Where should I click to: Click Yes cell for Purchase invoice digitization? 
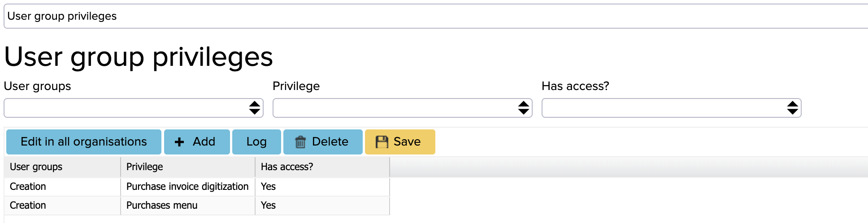coord(322,187)
